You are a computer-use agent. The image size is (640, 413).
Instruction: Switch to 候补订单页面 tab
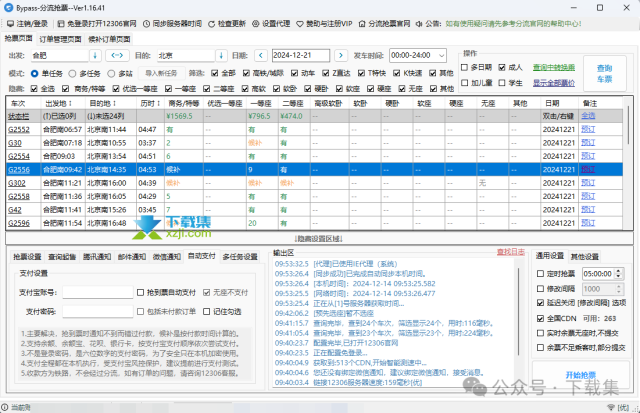click(x=109, y=39)
